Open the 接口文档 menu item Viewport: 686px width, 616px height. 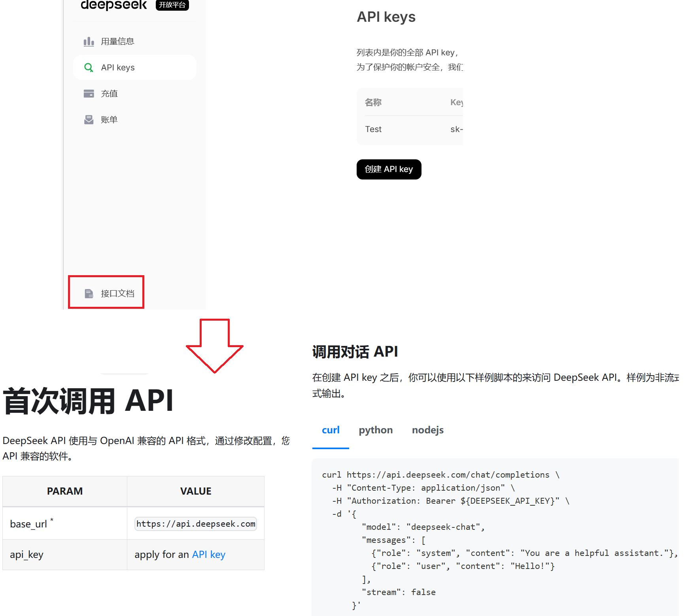110,293
